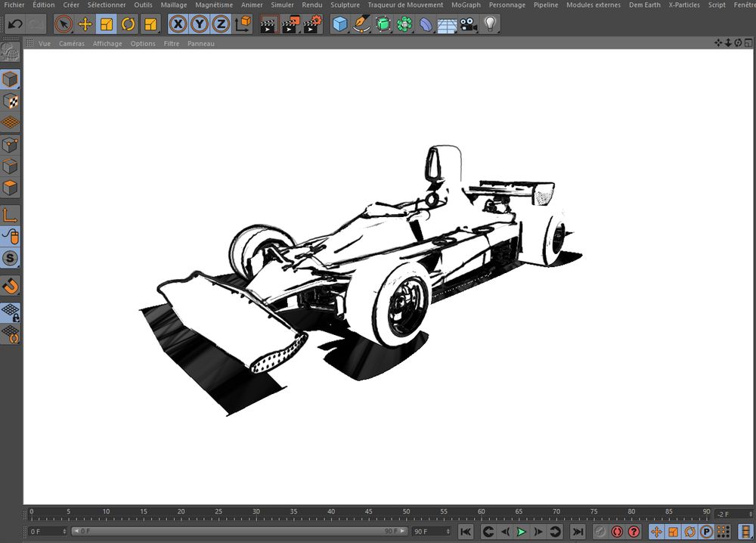The image size is (756, 543).
Task: Open the X-Particles menu
Action: (683, 5)
